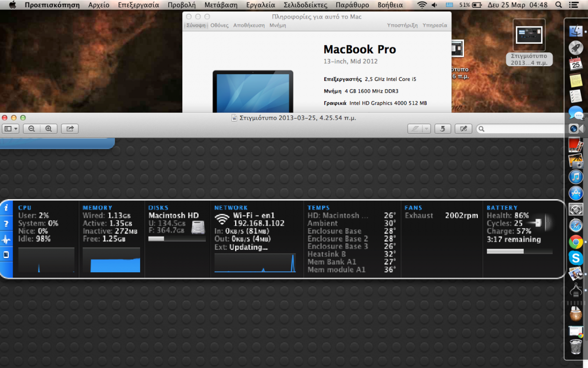Open the Σελιδοδείκτες menu
This screenshot has height=368, width=588.
tap(305, 5)
